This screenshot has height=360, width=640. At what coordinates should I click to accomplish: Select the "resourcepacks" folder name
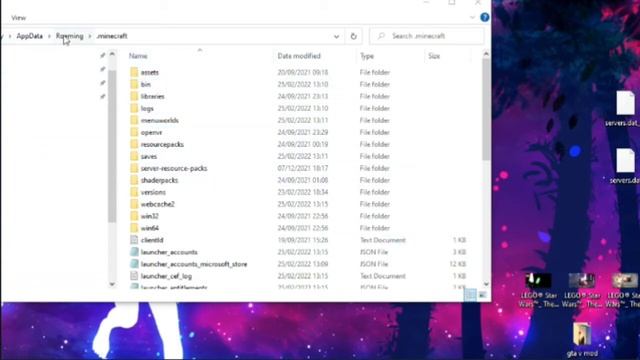tap(162, 144)
